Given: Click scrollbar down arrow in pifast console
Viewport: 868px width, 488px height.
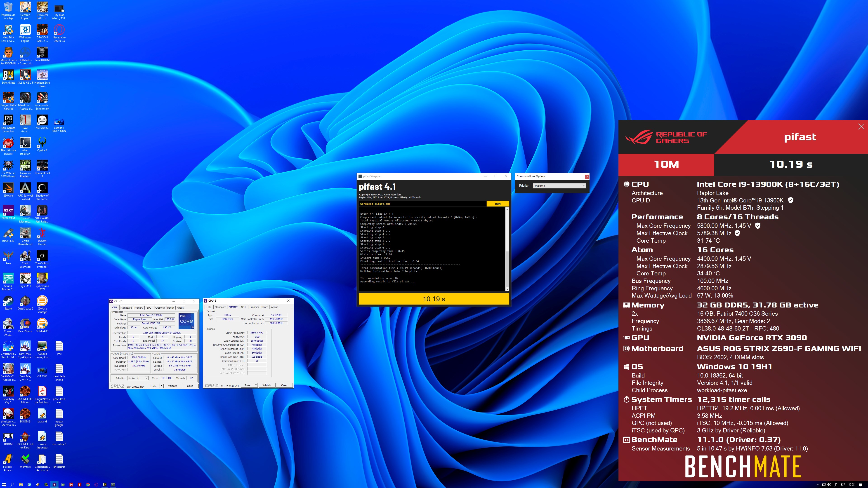Looking at the screenshot, I should click(x=507, y=289).
